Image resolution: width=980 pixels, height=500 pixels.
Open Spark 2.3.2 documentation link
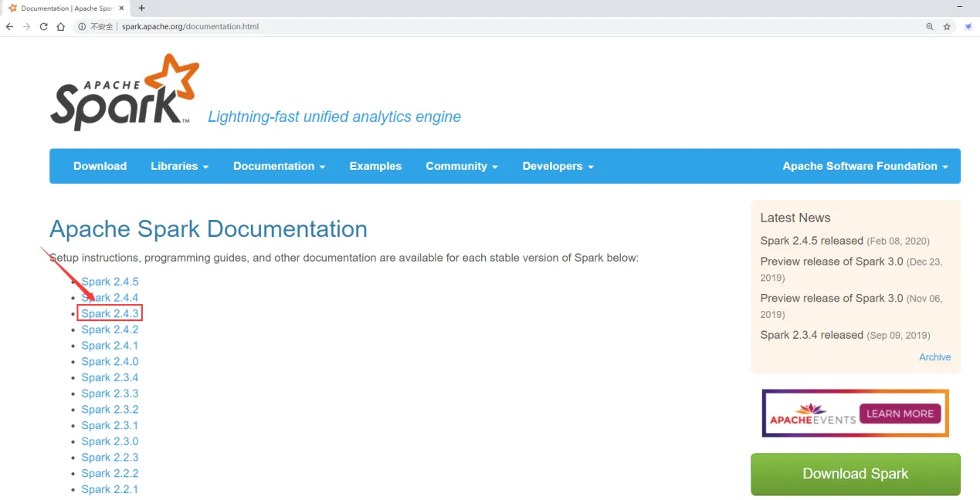110,409
